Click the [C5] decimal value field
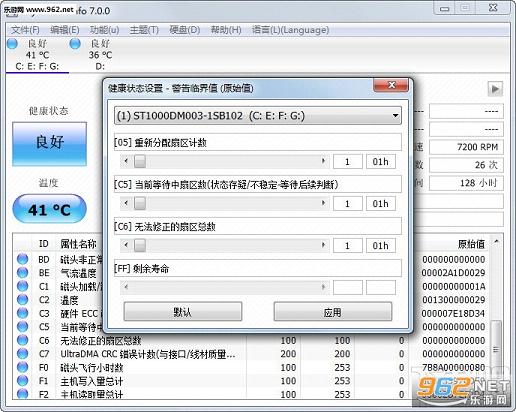The width and height of the screenshot is (516, 412). click(x=348, y=204)
